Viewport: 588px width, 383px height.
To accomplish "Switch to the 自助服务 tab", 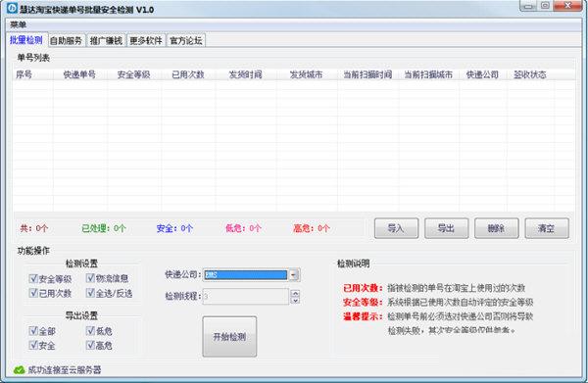I will 66,40.
